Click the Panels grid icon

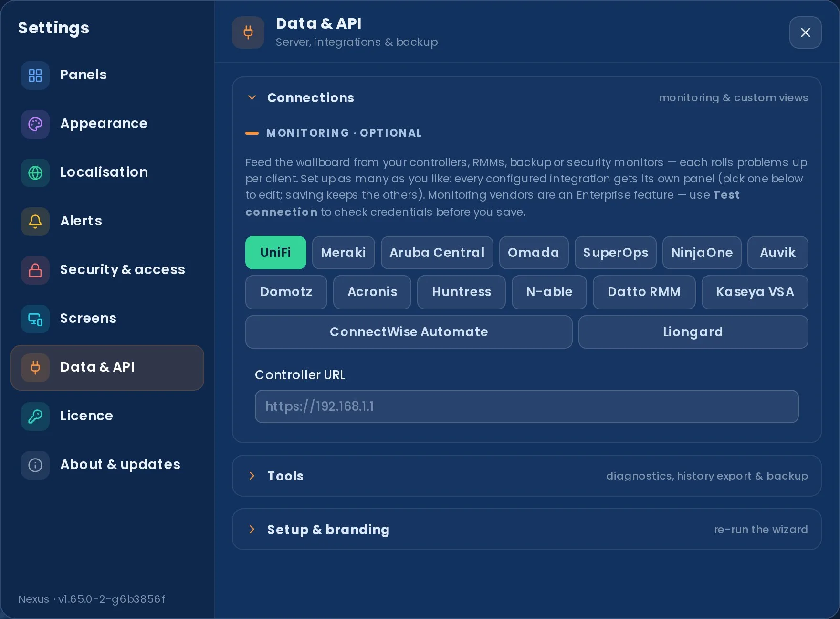pos(35,75)
